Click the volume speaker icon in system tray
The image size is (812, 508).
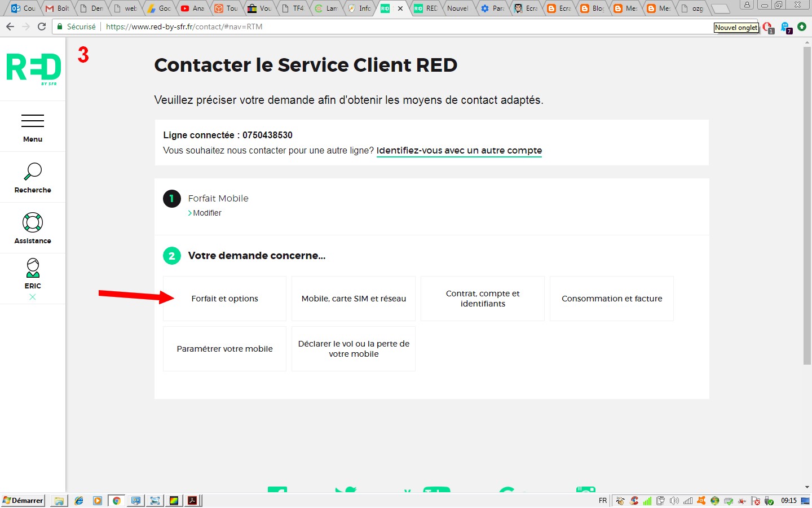[674, 501]
